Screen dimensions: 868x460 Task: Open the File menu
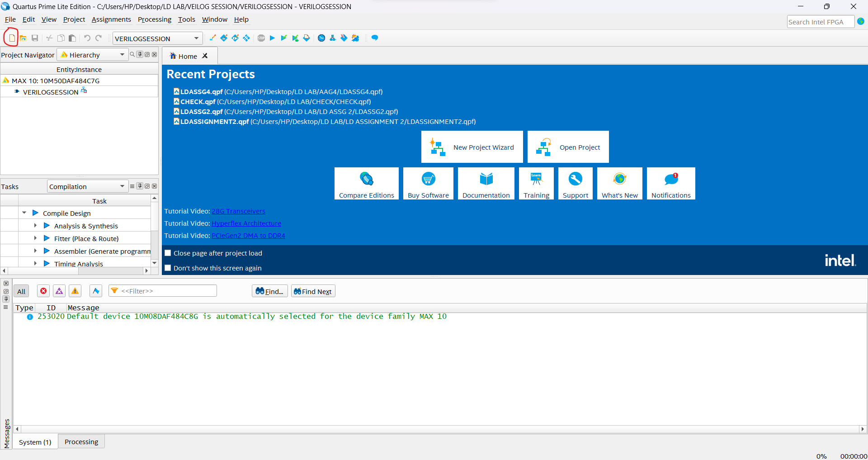point(10,19)
